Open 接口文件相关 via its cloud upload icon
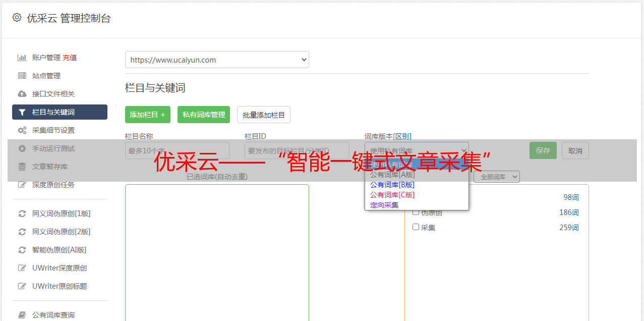 22,94
